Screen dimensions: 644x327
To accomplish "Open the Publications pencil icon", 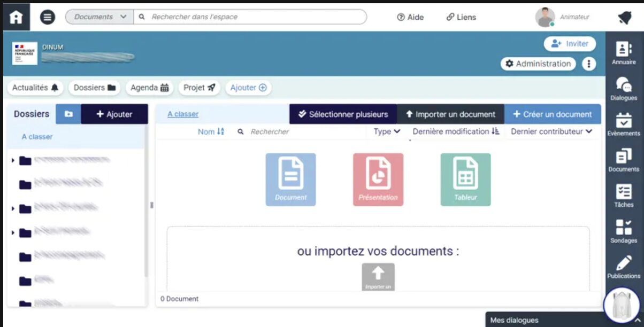I will tap(624, 267).
